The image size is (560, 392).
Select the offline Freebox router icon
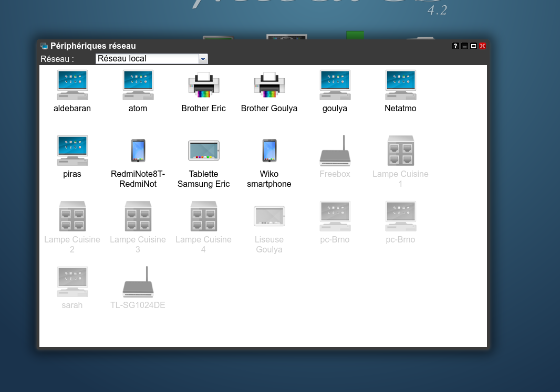point(335,151)
